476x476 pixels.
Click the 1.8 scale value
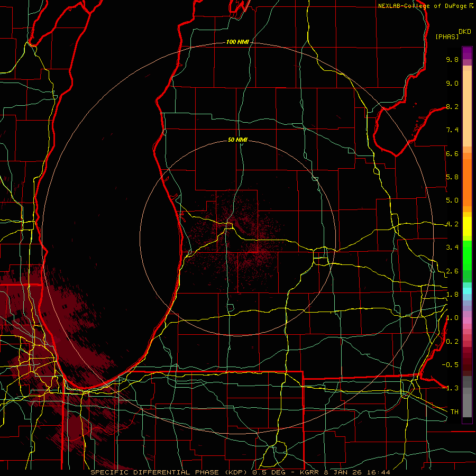pyautogui.click(x=452, y=295)
